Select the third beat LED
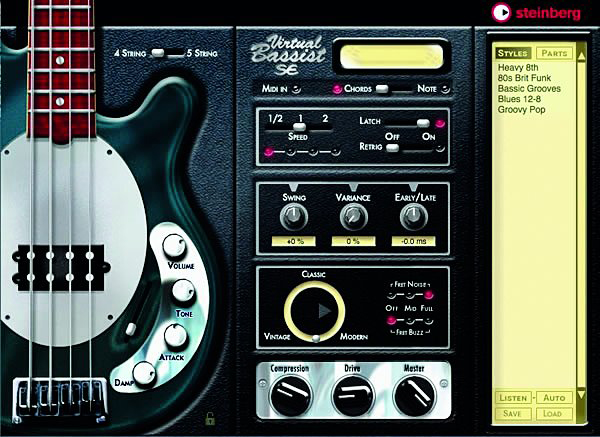 313,152
